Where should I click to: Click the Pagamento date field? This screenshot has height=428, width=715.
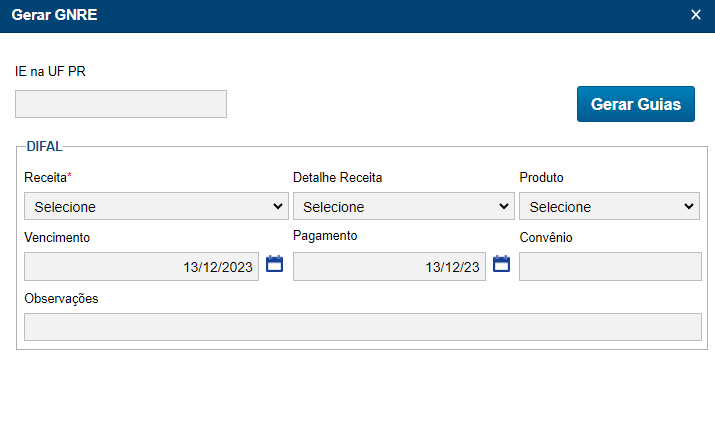[x=389, y=267]
